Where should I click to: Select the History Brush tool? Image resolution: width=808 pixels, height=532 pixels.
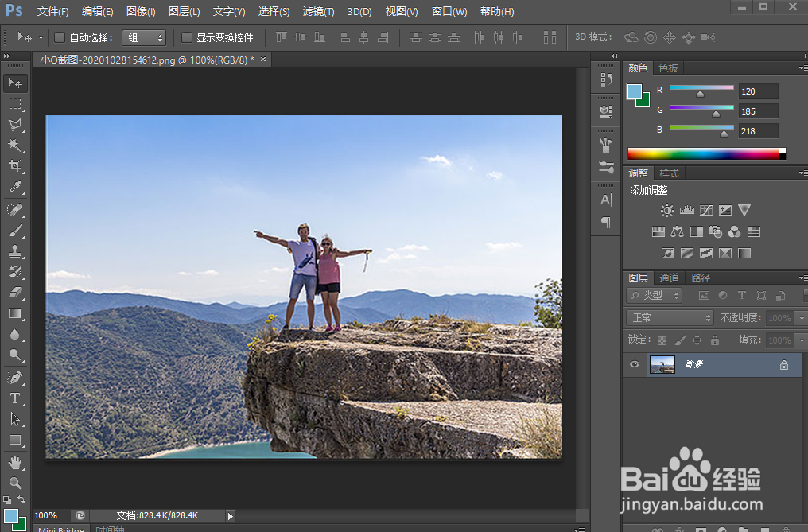[x=15, y=272]
